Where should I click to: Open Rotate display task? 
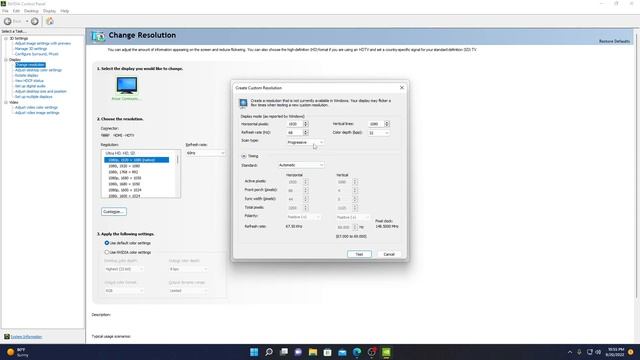27,76
